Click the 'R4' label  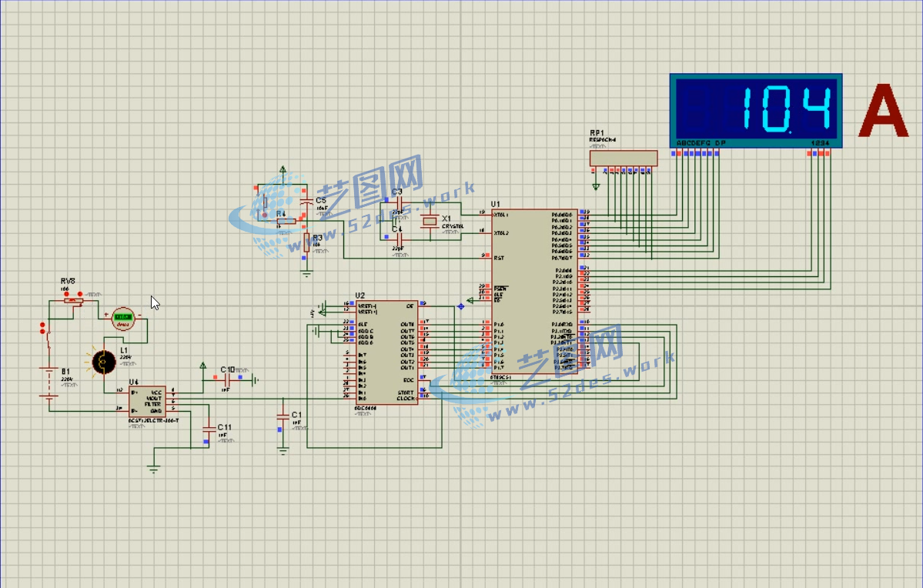coord(282,214)
